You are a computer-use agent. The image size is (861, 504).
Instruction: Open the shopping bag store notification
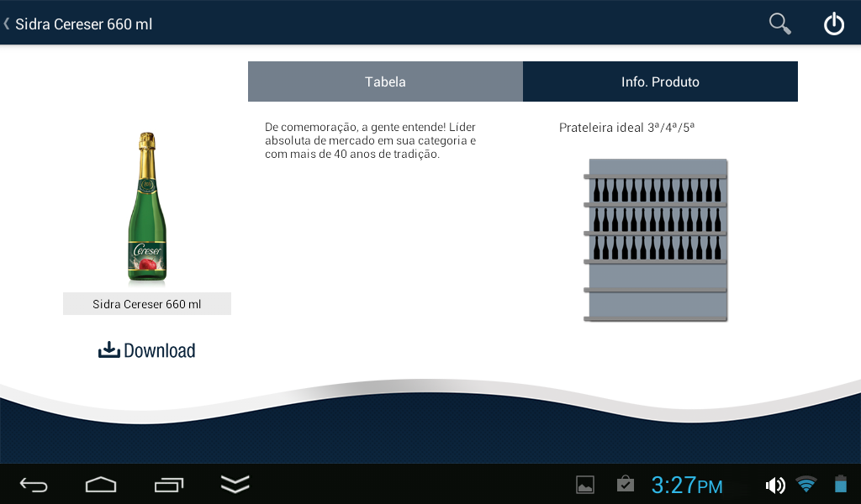click(625, 484)
